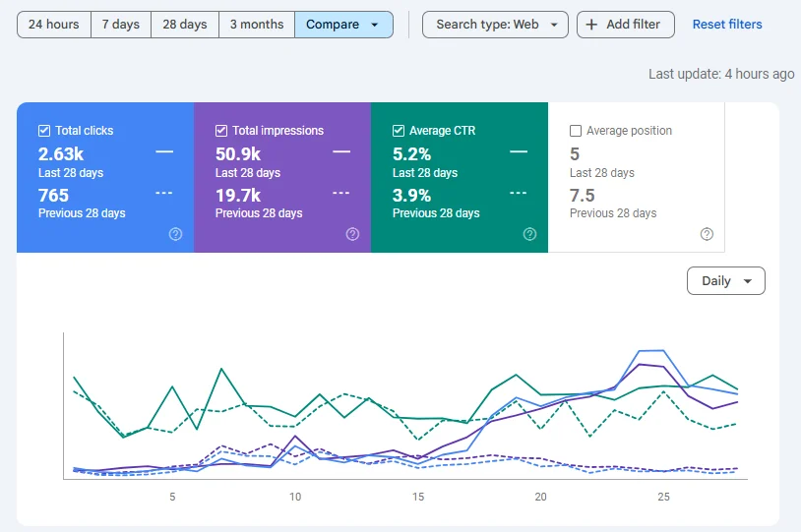Open help icon on Total impressions card
The image size is (801, 532).
pos(352,234)
